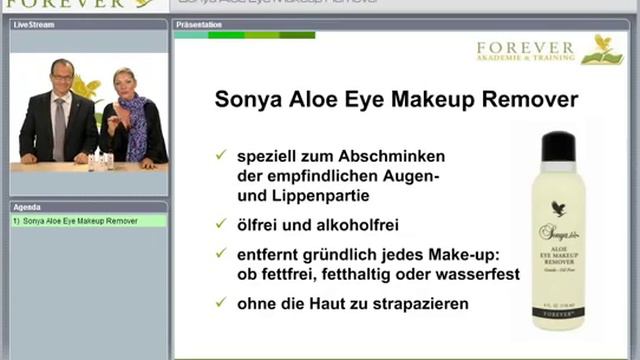Click the Live Stream panel header
The image size is (640, 360).
[x=89, y=24]
